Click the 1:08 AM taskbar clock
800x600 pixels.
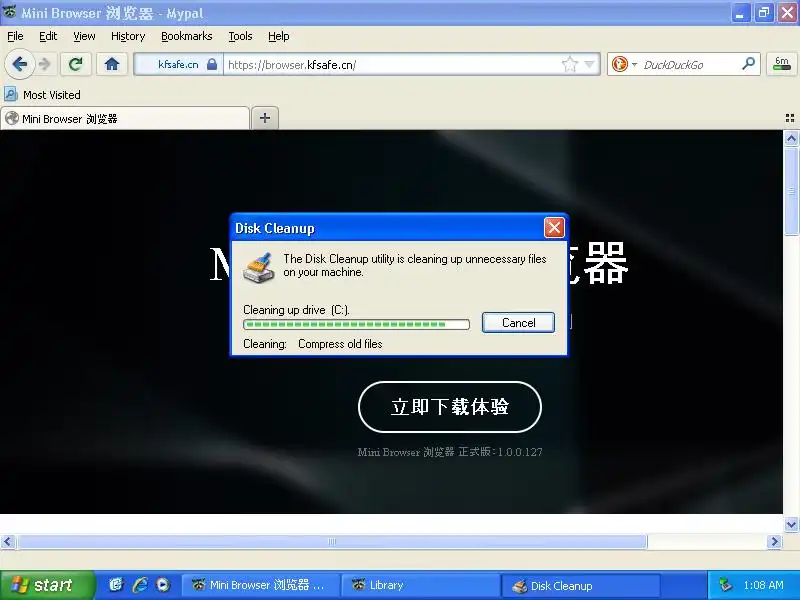pyautogui.click(x=763, y=585)
